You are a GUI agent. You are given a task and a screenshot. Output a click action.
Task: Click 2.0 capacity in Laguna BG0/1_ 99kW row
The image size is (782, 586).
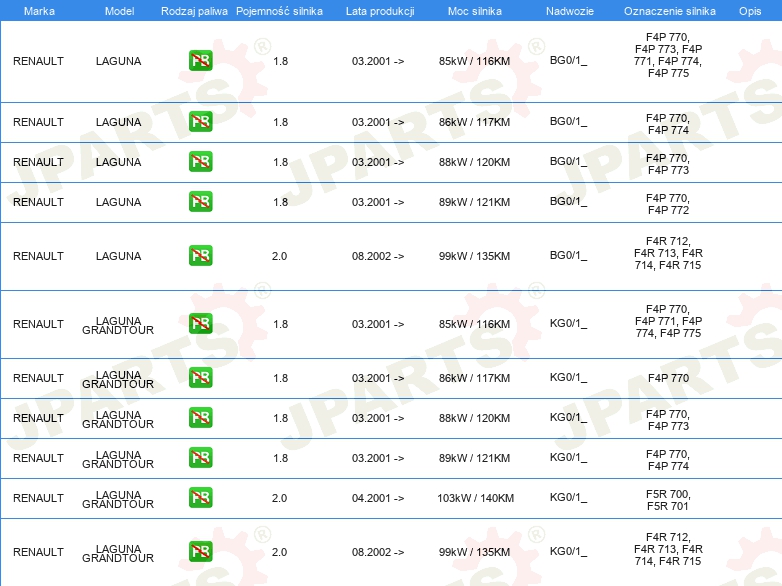[279, 256]
